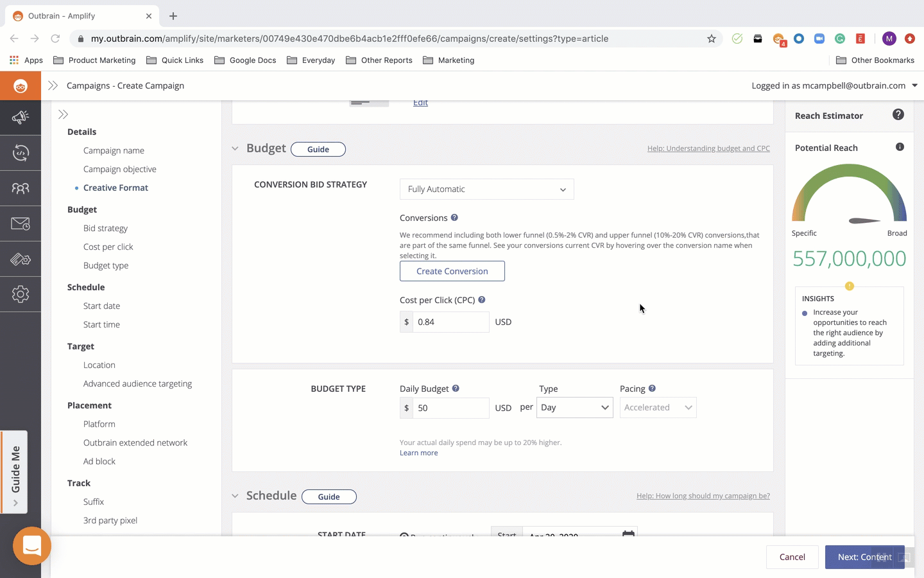Click the Create Conversion button

coord(452,271)
